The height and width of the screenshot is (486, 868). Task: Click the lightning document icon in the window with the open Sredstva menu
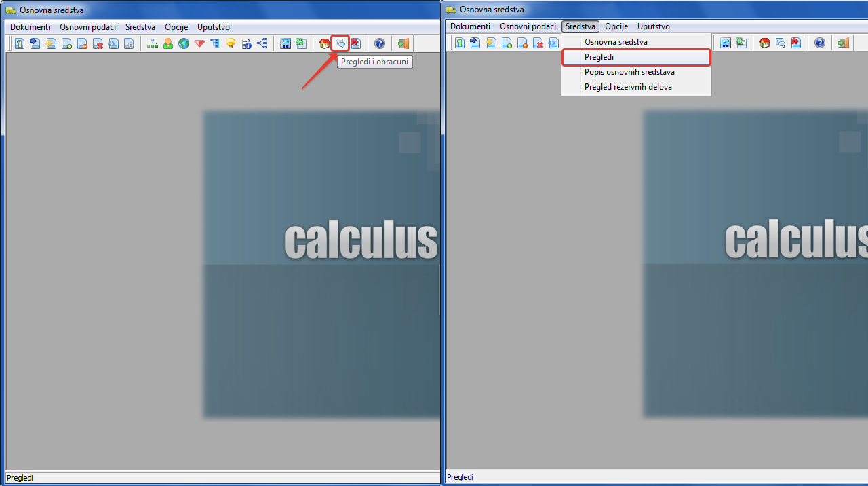point(491,43)
